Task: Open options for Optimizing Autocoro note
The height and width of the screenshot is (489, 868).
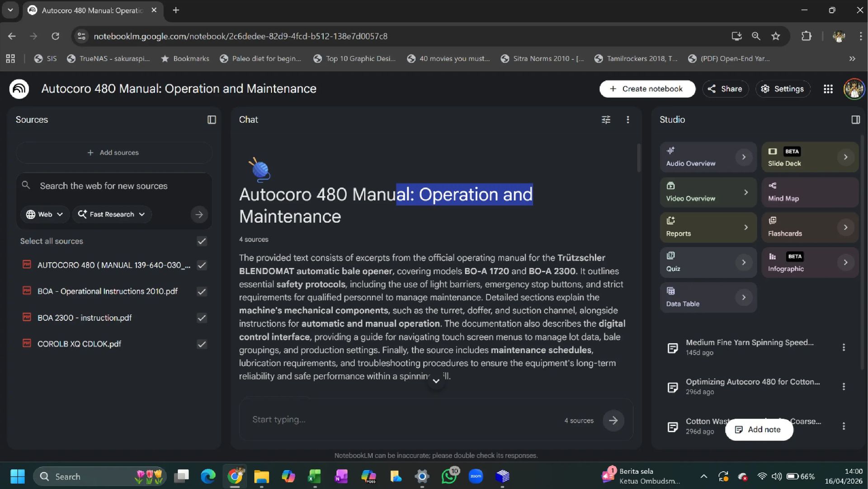Action: click(843, 386)
